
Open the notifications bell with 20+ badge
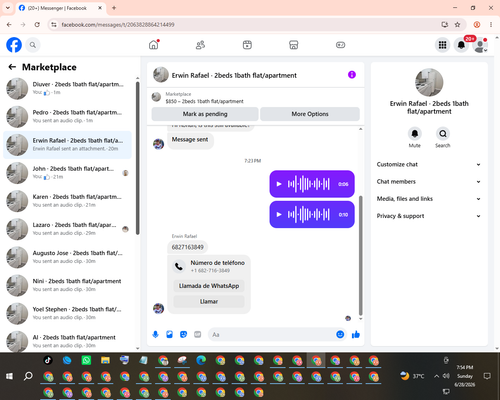tap(461, 45)
